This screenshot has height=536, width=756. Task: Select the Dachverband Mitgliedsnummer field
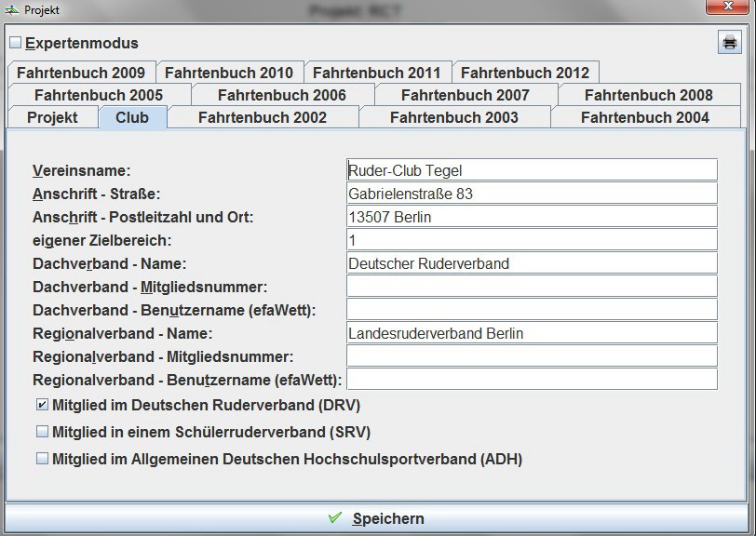pyautogui.click(x=531, y=286)
